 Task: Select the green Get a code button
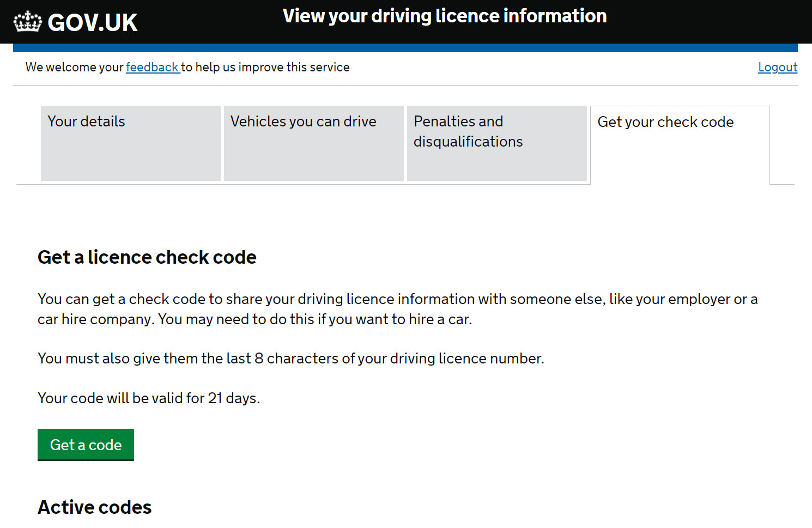[86, 445]
